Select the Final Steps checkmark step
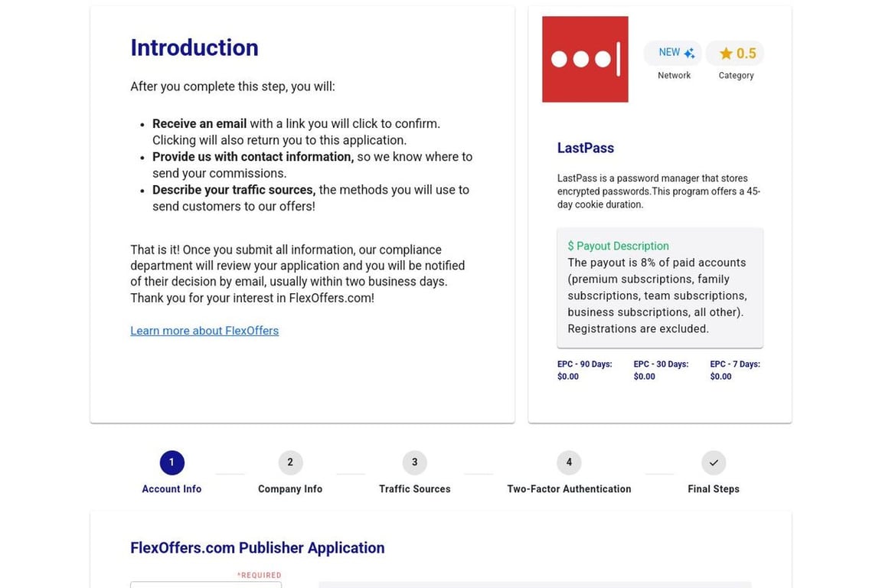The width and height of the screenshot is (882, 588). point(714,472)
